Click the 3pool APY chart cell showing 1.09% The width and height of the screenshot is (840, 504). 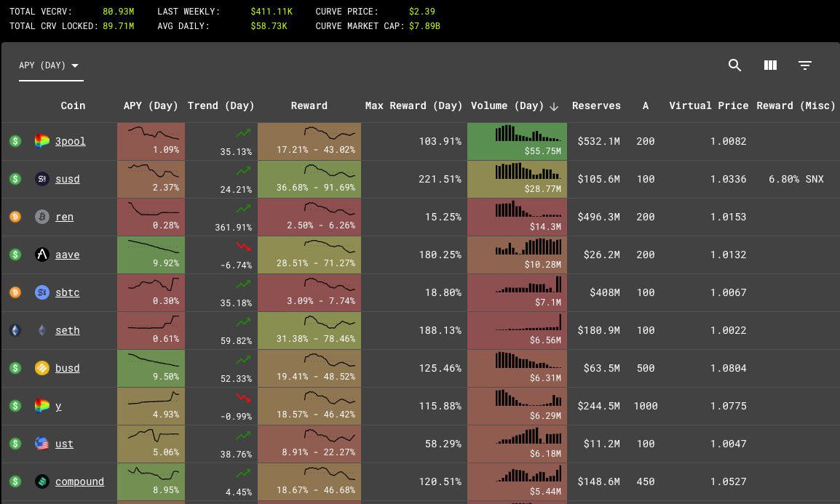151,141
